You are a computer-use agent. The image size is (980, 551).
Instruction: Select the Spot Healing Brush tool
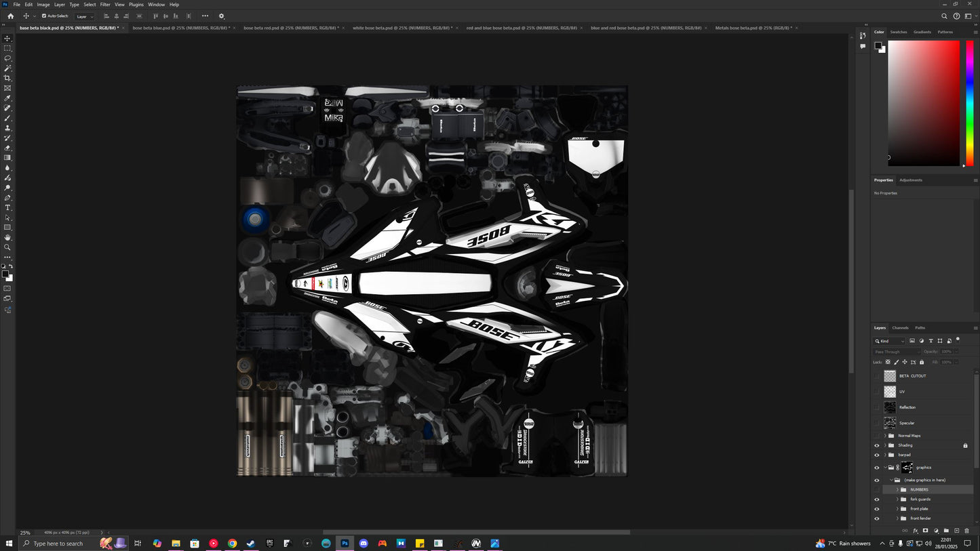[7, 108]
